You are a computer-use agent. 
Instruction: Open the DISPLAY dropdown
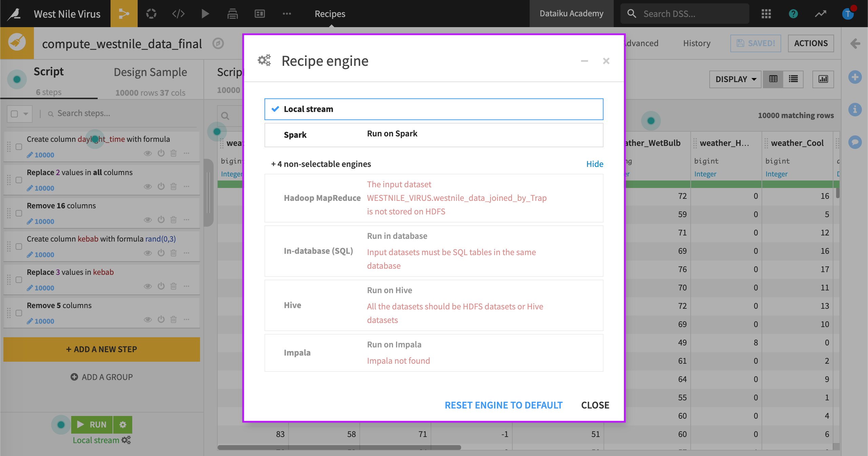(x=735, y=79)
